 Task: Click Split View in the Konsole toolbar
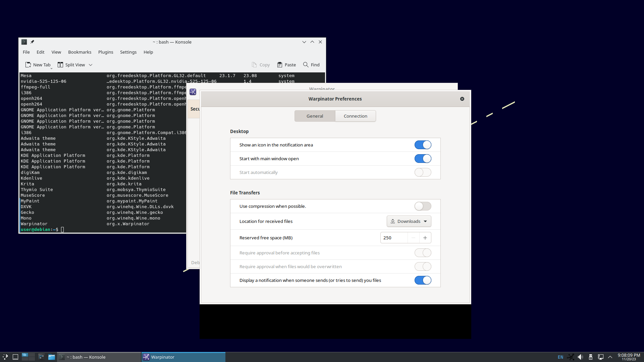tap(71, 65)
